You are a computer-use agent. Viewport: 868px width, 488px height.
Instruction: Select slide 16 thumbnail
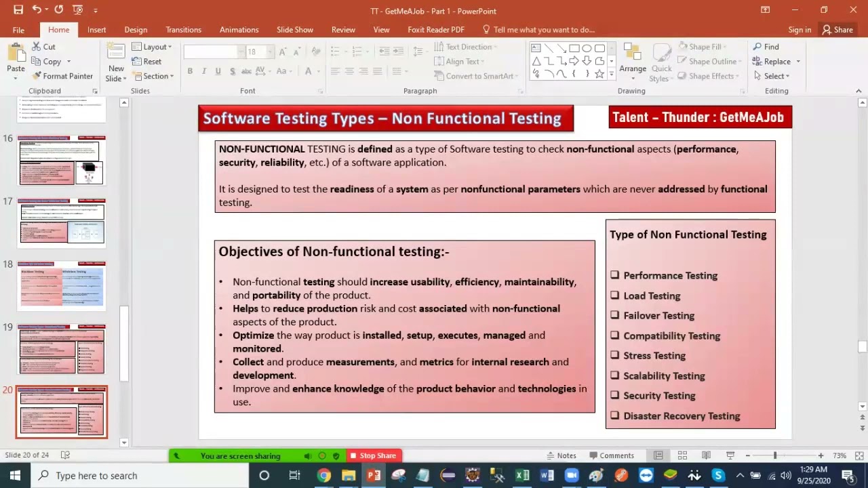point(62,160)
